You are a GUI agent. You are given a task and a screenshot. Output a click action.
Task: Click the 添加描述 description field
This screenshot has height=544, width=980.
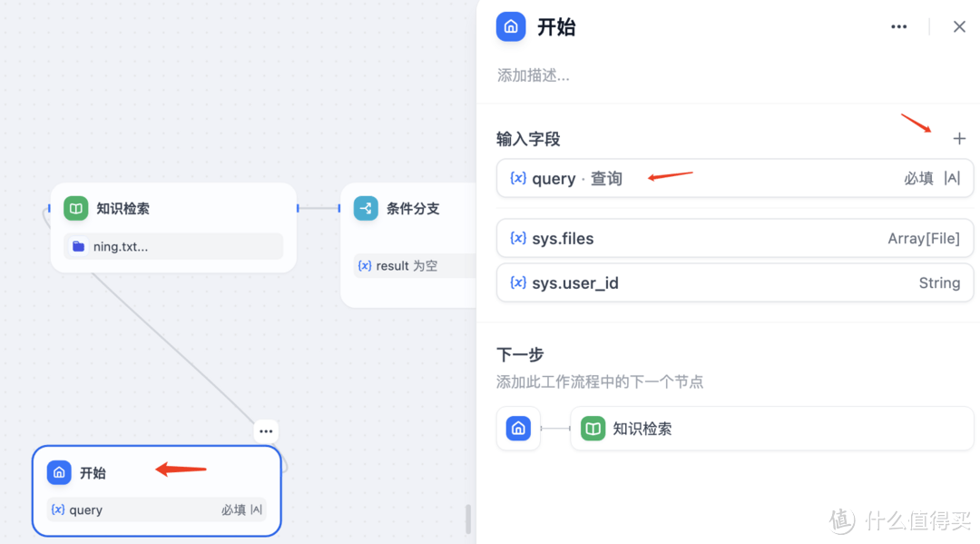click(531, 75)
